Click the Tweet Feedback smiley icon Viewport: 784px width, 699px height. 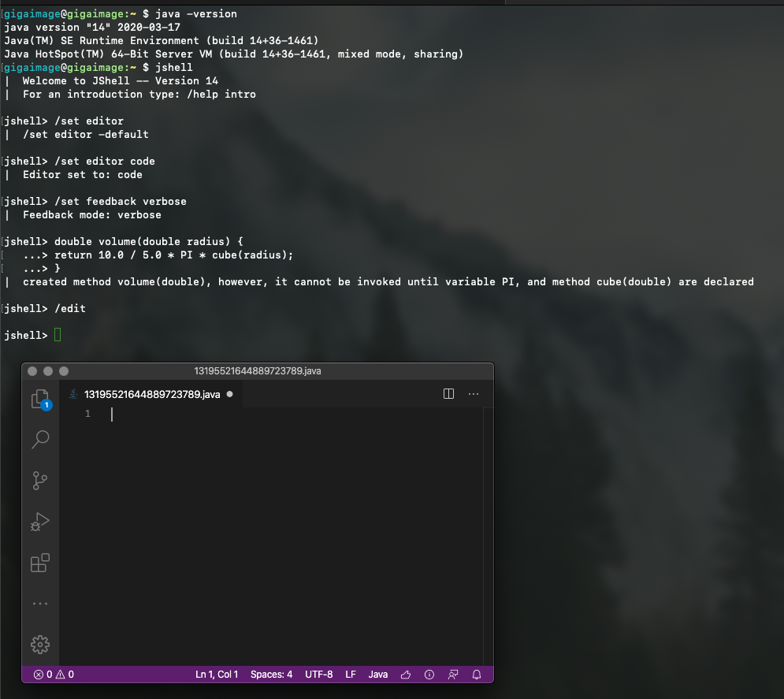click(x=406, y=674)
